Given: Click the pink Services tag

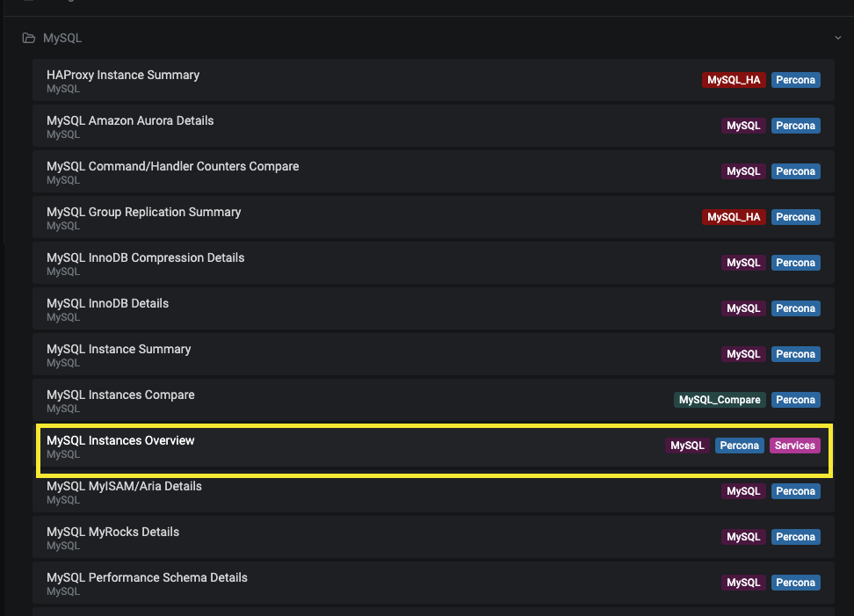Looking at the screenshot, I should 795,446.
